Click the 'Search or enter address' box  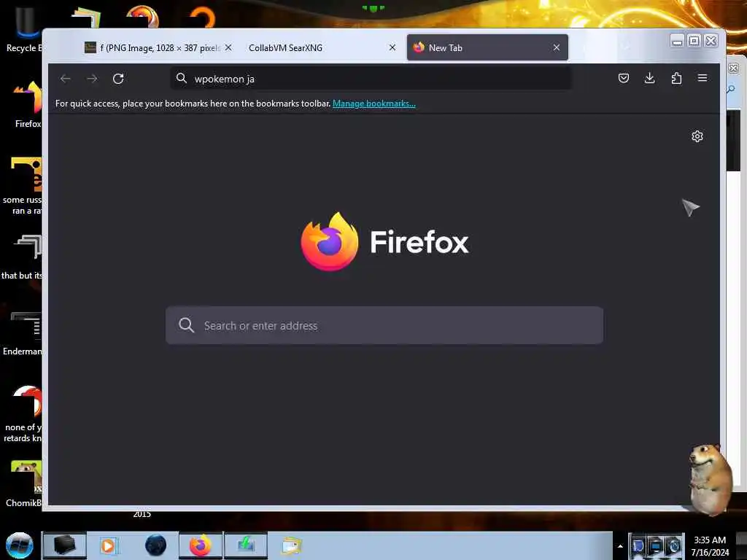click(384, 326)
